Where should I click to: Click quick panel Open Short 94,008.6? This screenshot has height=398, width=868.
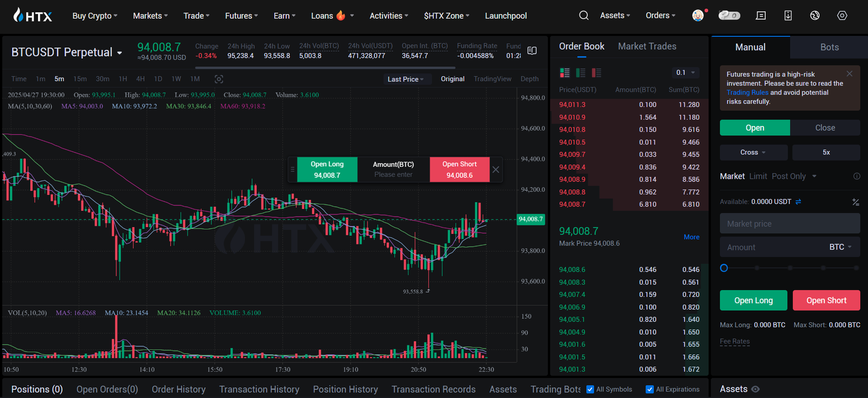coord(459,170)
